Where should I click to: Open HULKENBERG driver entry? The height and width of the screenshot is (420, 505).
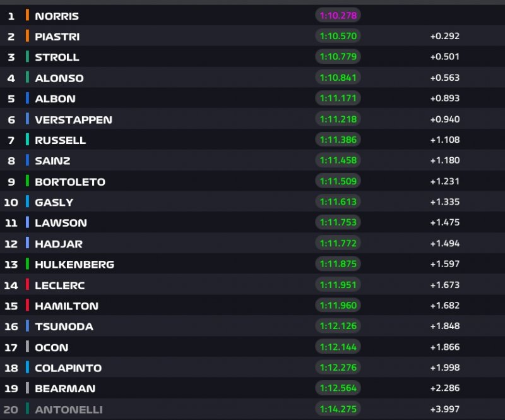[x=74, y=265]
